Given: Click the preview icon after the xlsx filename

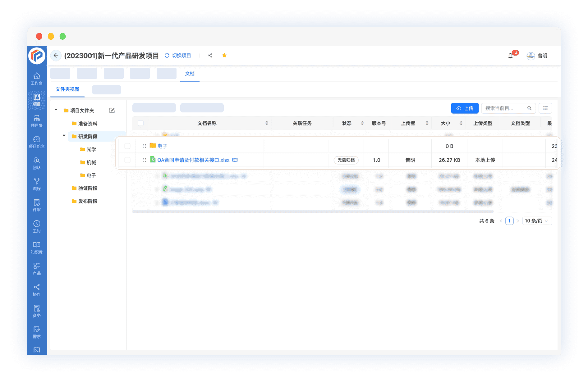Looking at the screenshot, I should 235,160.
